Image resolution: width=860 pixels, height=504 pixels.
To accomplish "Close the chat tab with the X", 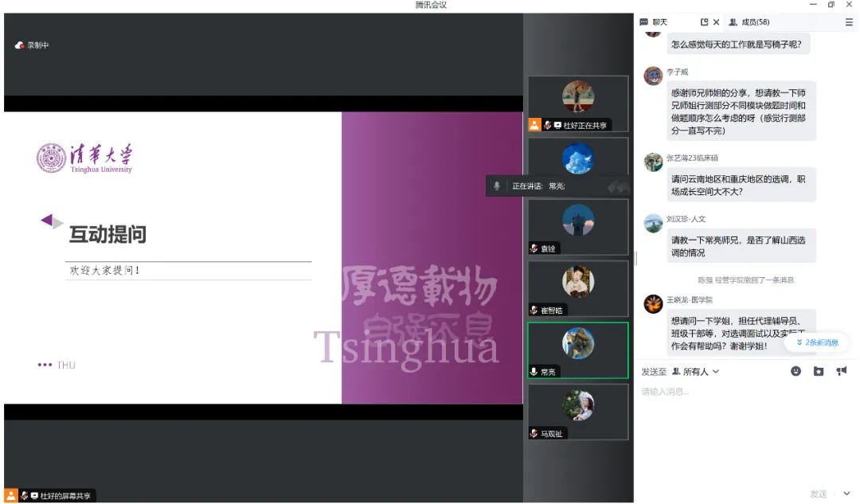I will click(716, 22).
